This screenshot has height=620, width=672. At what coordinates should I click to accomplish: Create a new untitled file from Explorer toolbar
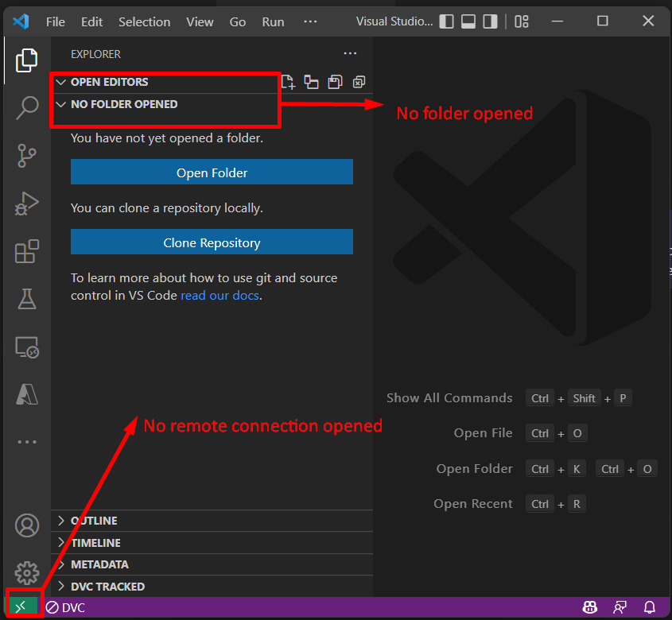(x=288, y=82)
